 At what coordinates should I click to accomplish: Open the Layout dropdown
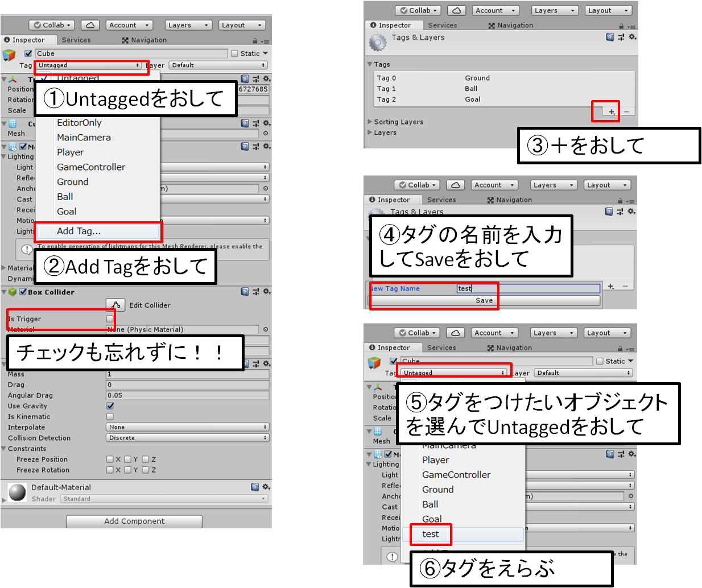click(x=242, y=24)
